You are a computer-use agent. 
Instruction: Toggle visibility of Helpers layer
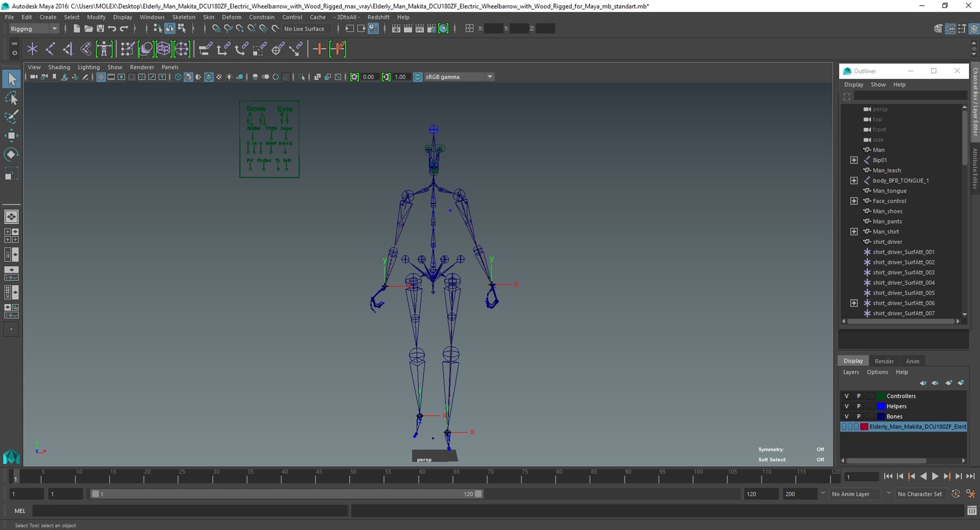pyautogui.click(x=846, y=406)
